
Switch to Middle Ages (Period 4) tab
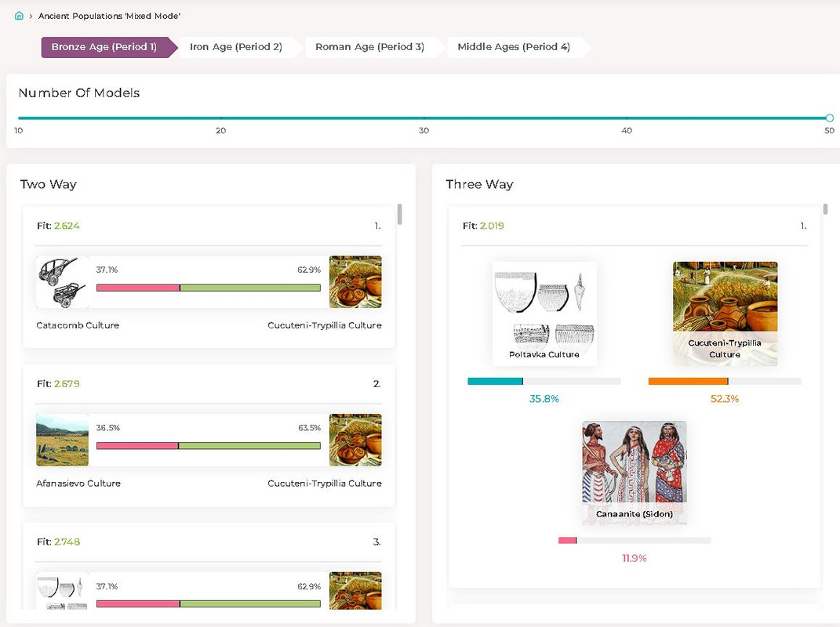pyautogui.click(x=514, y=47)
